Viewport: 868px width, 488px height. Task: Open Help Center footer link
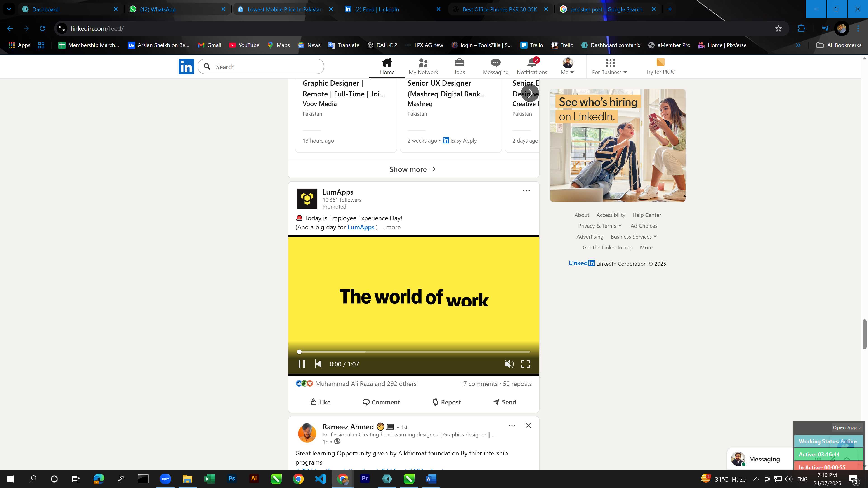[646, 215]
